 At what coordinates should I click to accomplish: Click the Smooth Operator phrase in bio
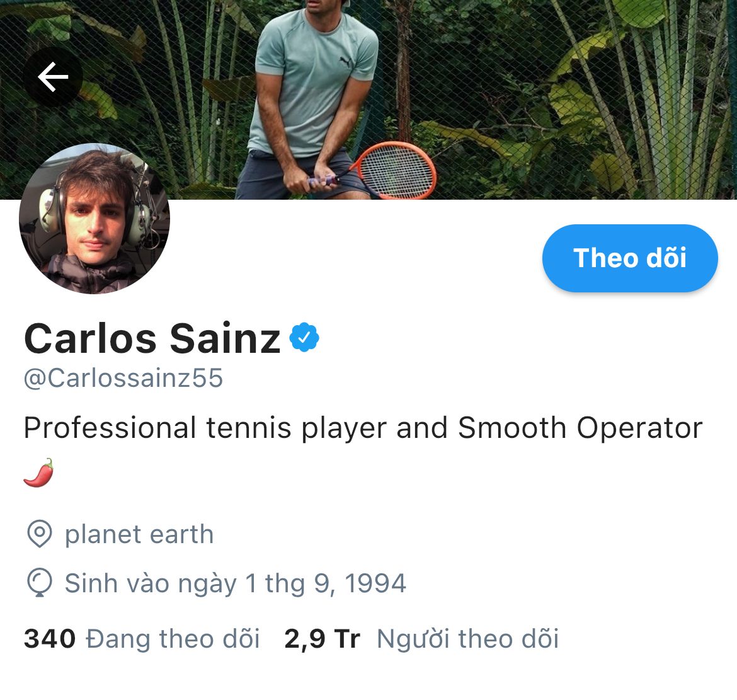[580, 428]
